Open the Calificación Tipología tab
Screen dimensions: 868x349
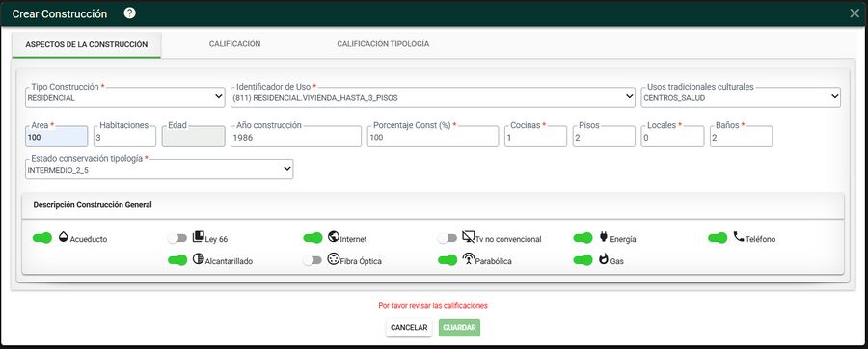pos(383,44)
